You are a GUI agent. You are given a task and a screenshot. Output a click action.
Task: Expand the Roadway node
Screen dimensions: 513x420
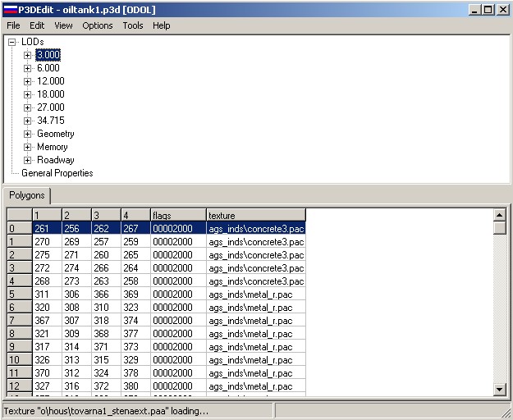pos(27,160)
